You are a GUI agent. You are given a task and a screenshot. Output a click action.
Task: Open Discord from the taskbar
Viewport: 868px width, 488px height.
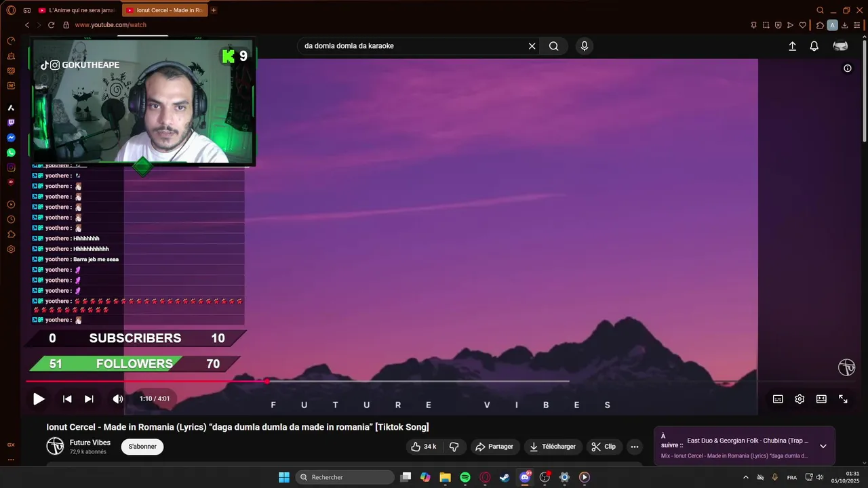[x=524, y=477]
